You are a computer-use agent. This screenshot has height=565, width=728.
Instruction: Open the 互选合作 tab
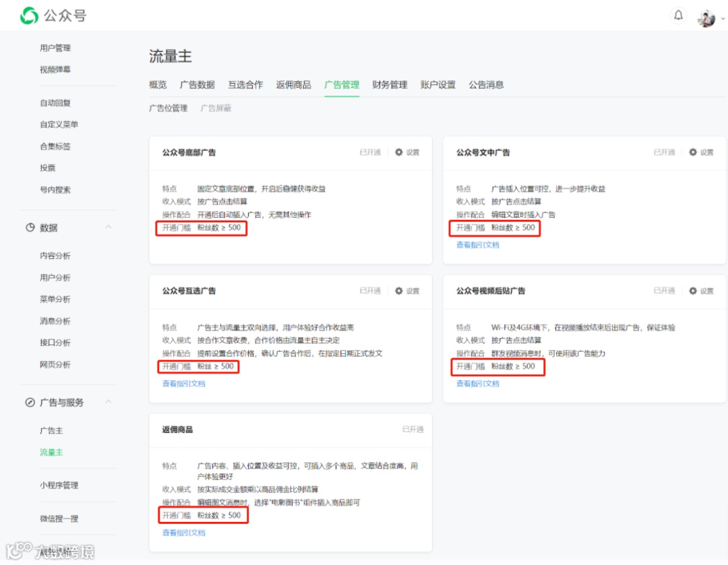click(x=245, y=84)
